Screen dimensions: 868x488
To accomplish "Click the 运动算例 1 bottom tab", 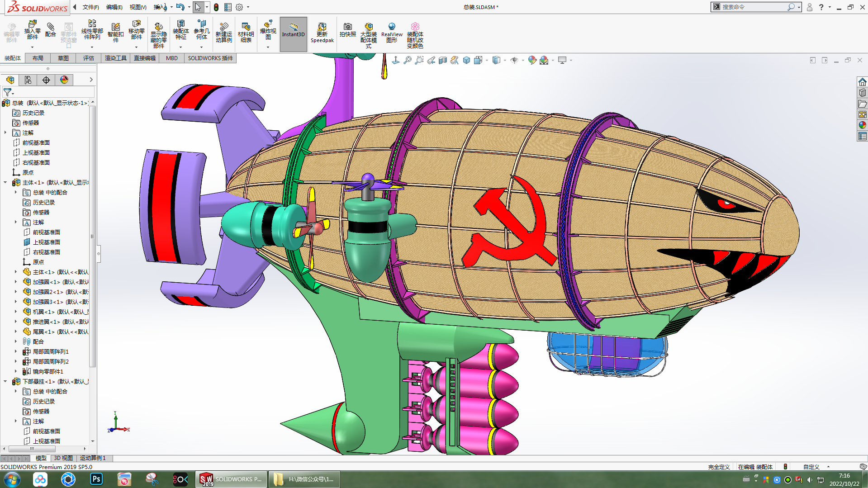I will [x=92, y=458].
